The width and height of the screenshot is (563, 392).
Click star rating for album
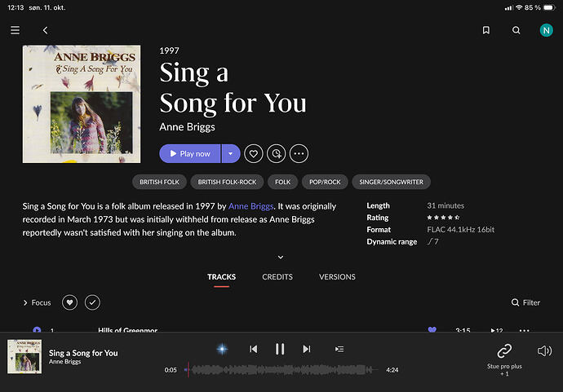443,218
